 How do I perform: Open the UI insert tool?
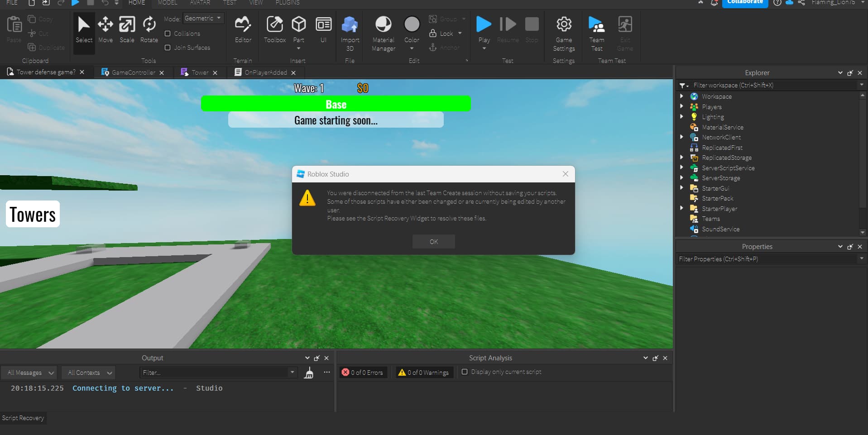tap(323, 30)
